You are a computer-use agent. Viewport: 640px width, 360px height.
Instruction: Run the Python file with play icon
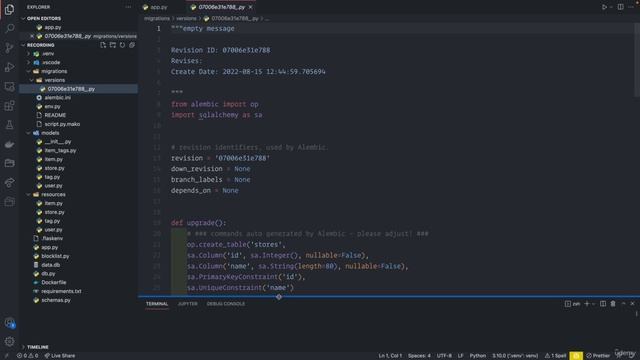pyautogui.click(x=604, y=7)
